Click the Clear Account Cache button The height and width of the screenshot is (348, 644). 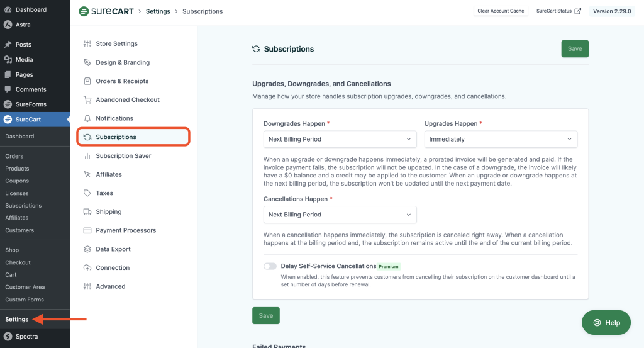501,11
